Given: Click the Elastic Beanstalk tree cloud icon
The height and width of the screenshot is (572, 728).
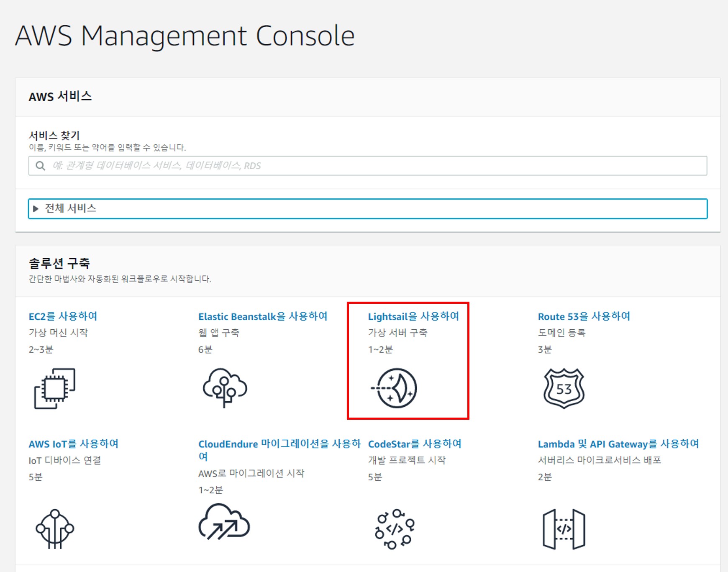Looking at the screenshot, I should (x=225, y=387).
